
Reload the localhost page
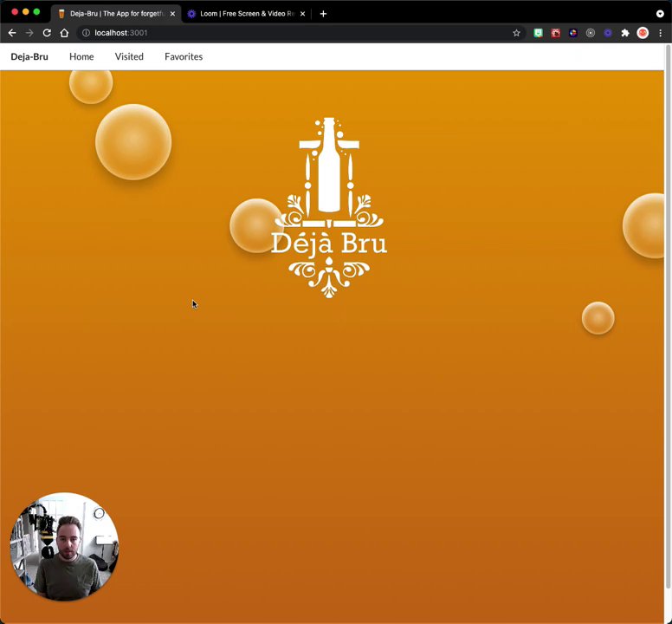tap(47, 33)
